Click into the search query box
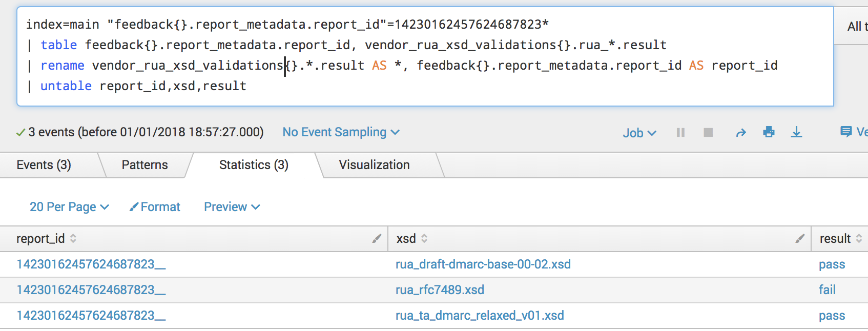Viewport: 868px width, 331px height. pyautogui.click(x=425, y=56)
